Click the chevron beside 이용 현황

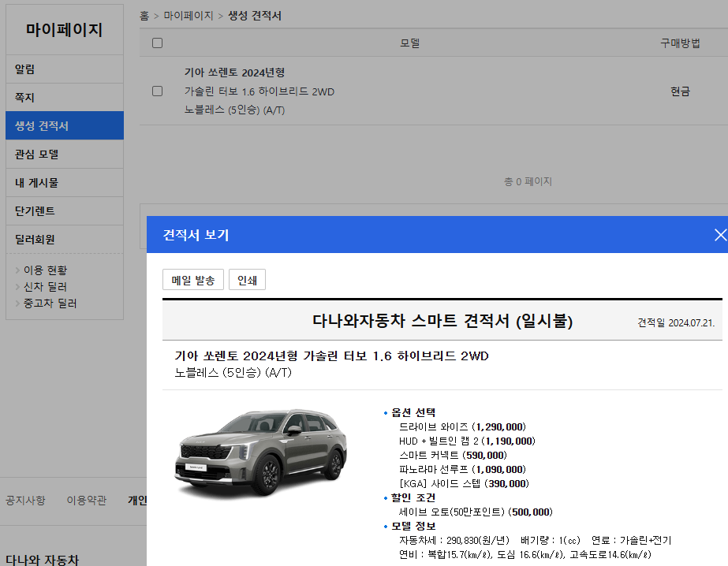[x=17, y=270]
